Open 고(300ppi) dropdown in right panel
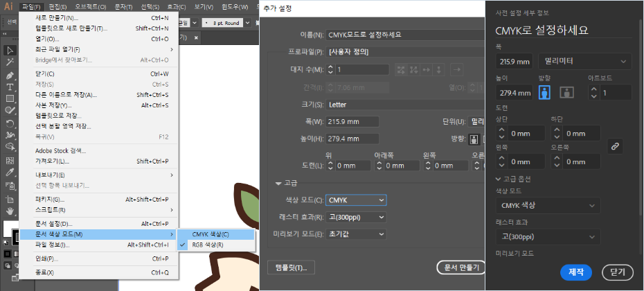Image resolution: width=644 pixels, height=291 pixels. [548, 237]
